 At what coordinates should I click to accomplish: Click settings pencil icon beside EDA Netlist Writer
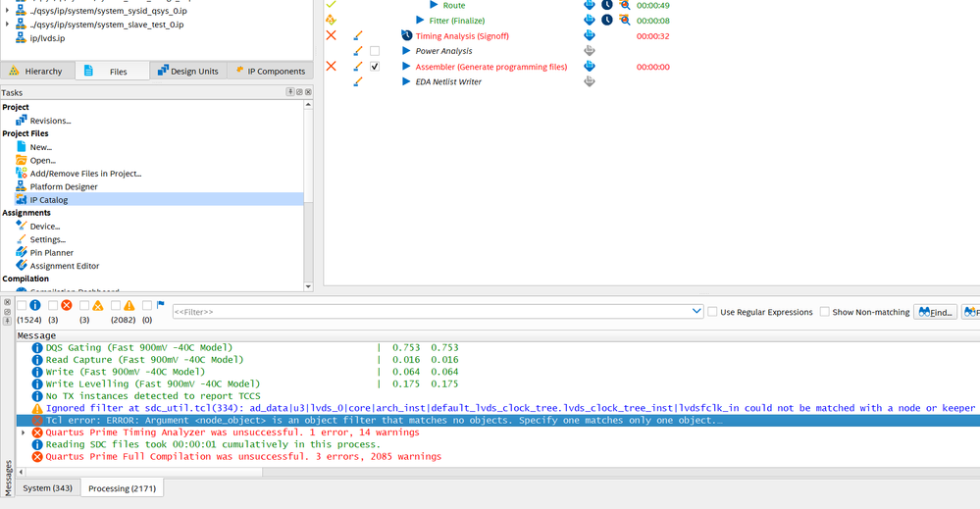tap(358, 81)
